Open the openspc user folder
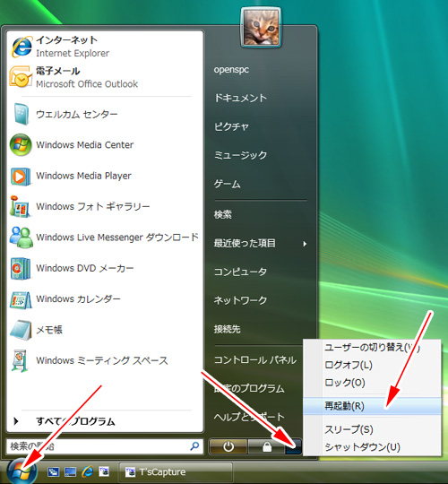The width and height of the screenshot is (448, 484). tap(231, 69)
